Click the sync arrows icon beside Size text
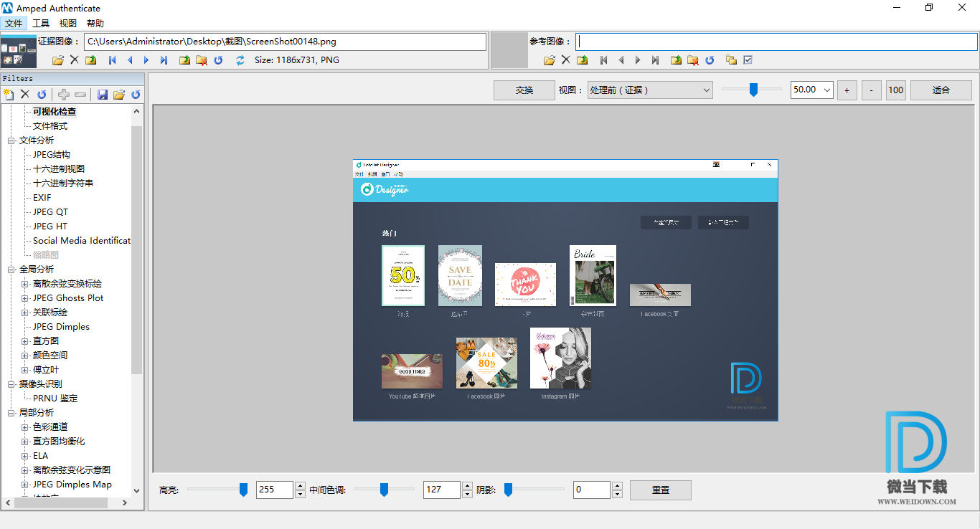This screenshot has width=980, height=529. pos(240,60)
